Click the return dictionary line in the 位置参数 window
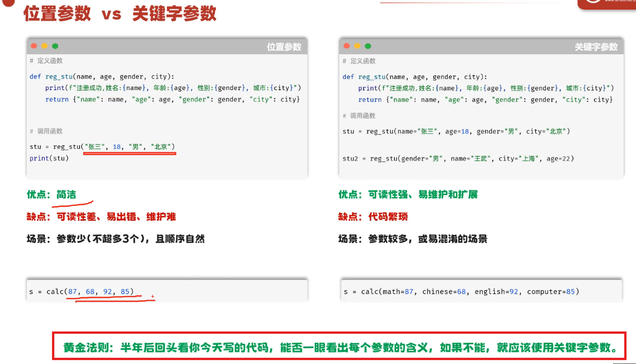This screenshot has height=364, width=636. pyautogui.click(x=173, y=99)
